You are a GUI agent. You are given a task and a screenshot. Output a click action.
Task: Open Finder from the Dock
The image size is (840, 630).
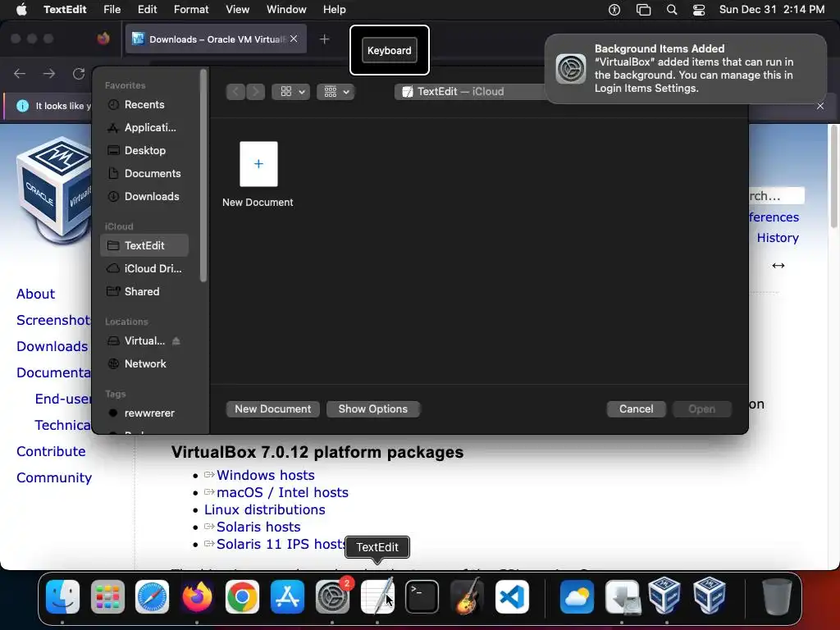click(x=62, y=596)
